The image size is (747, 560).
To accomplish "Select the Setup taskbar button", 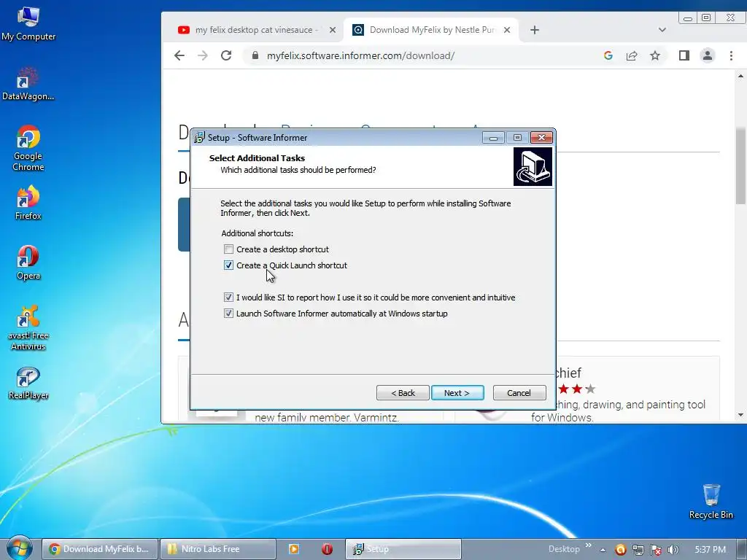I will tap(403, 549).
